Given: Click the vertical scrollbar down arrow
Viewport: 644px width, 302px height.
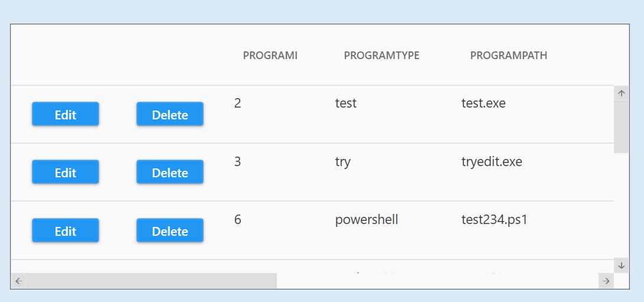Looking at the screenshot, I should point(621,265).
